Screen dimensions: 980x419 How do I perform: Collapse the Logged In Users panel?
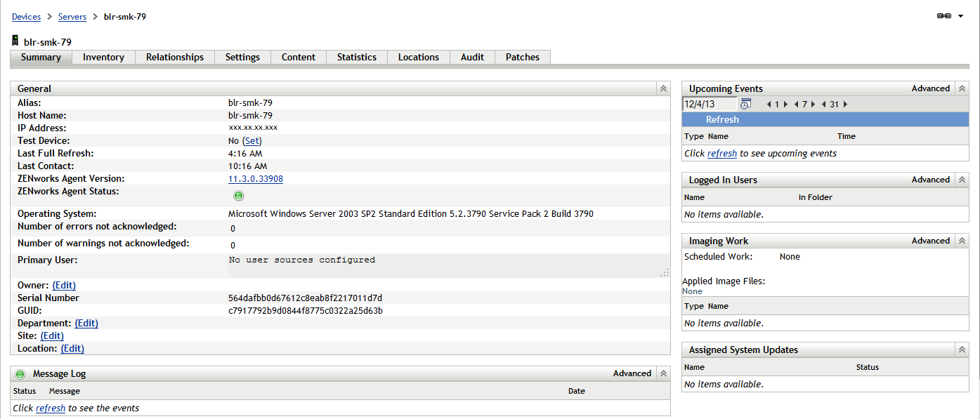(961, 180)
